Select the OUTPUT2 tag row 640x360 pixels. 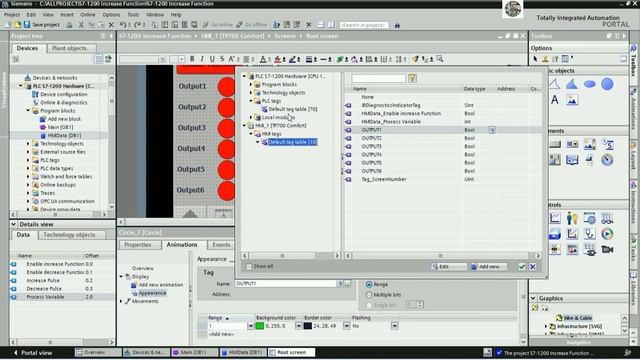pos(442,138)
